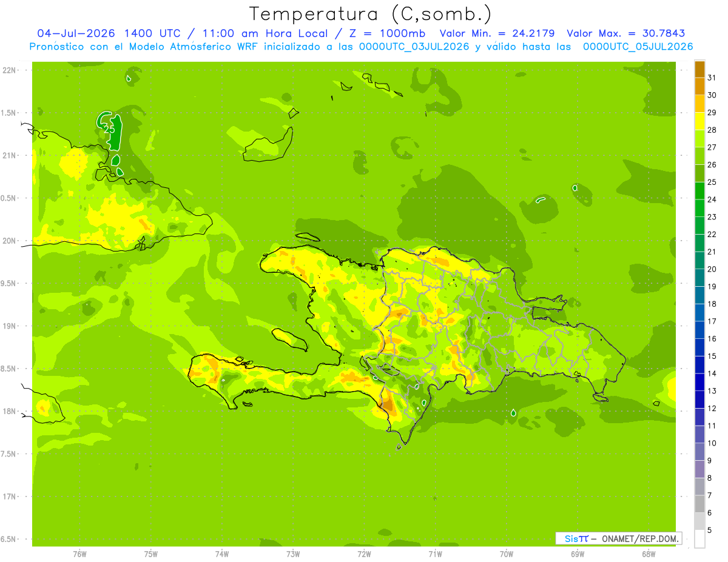Select the dark orange swatch above 31
The height and width of the screenshot is (562, 728).
click(699, 69)
